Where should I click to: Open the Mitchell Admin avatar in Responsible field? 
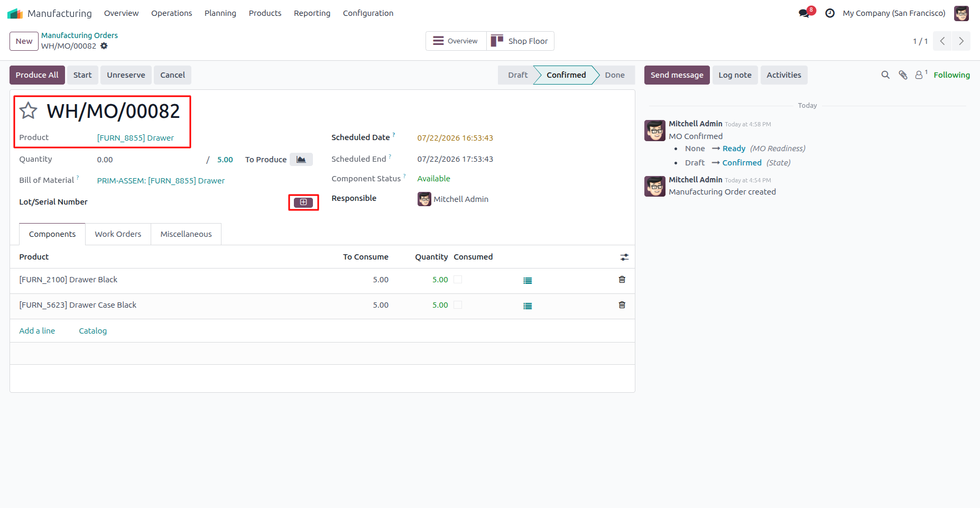tap(424, 199)
